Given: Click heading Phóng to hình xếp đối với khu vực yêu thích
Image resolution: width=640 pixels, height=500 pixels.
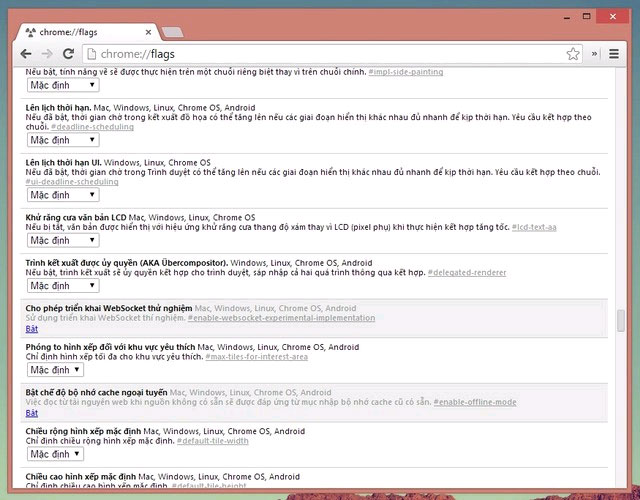Looking at the screenshot, I should coord(110,347).
